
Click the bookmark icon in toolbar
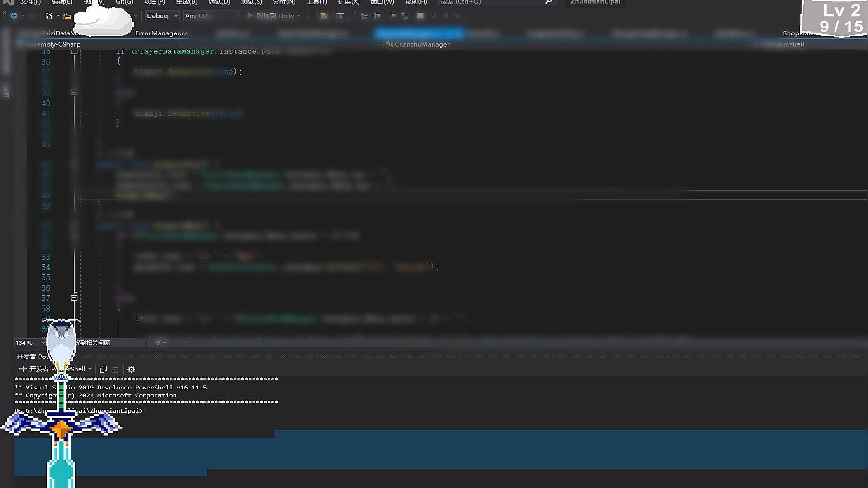point(420,16)
